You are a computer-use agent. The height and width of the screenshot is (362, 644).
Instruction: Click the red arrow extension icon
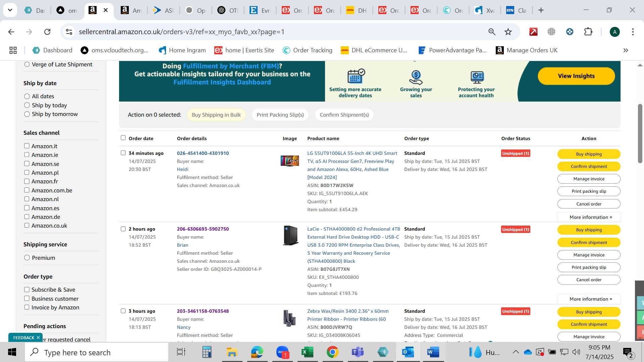[533, 32]
